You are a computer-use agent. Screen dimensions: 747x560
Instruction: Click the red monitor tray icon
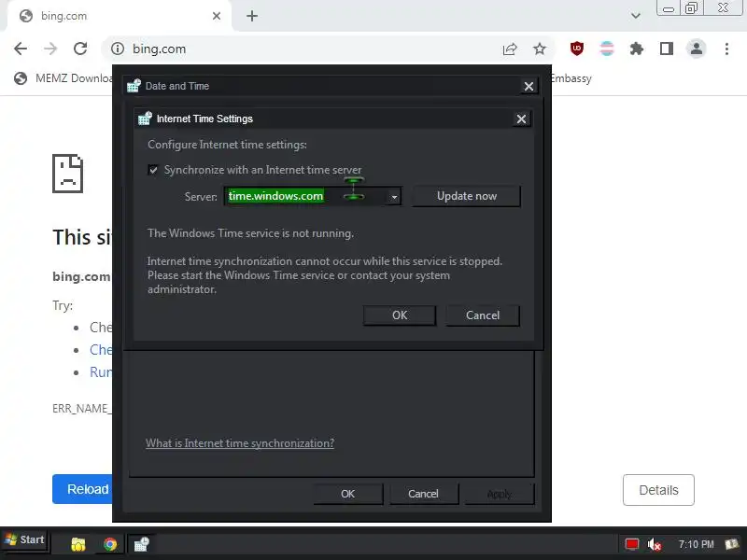pyautogui.click(x=632, y=544)
